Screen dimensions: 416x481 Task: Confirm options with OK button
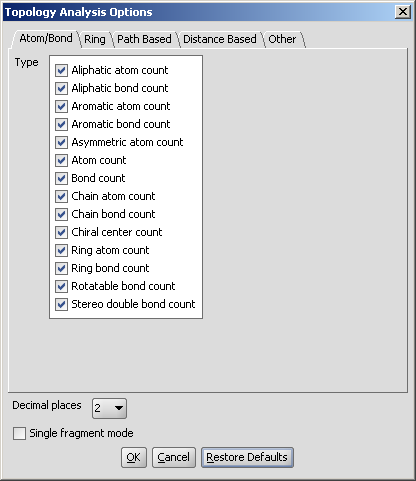pos(134,457)
